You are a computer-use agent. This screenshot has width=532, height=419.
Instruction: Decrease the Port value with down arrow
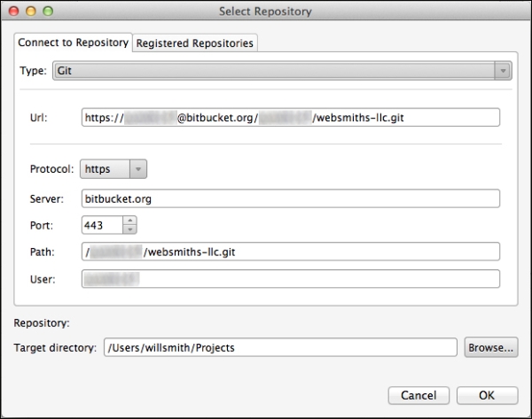click(x=130, y=229)
